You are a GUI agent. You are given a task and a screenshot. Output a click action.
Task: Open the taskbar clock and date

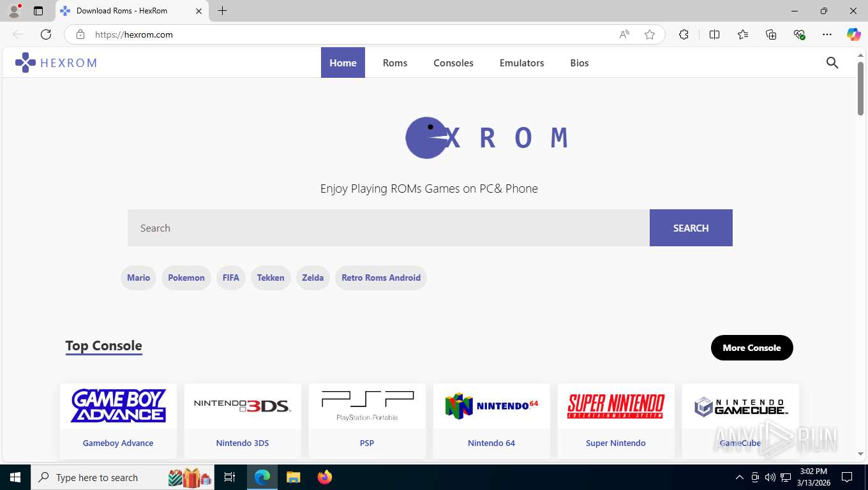pos(813,477)
